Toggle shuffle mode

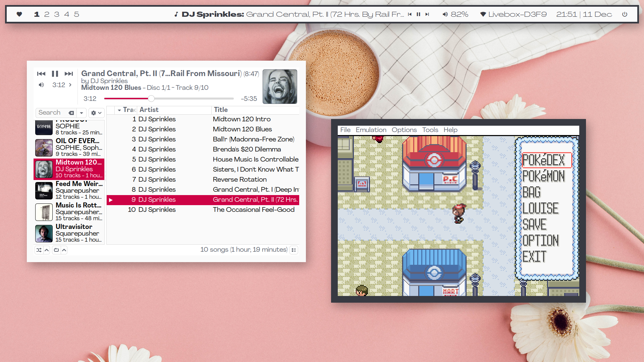pyautogui.click(x=39, y=250)
